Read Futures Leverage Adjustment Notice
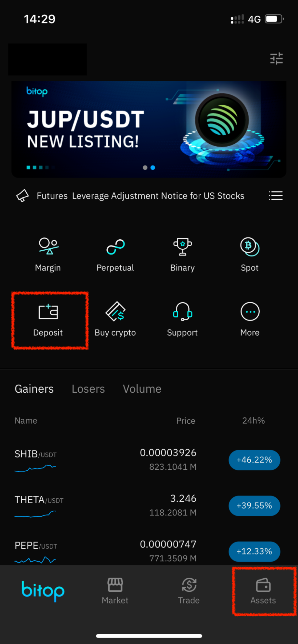This screenshot has width=298, height=644. click(x=141, y=196)
